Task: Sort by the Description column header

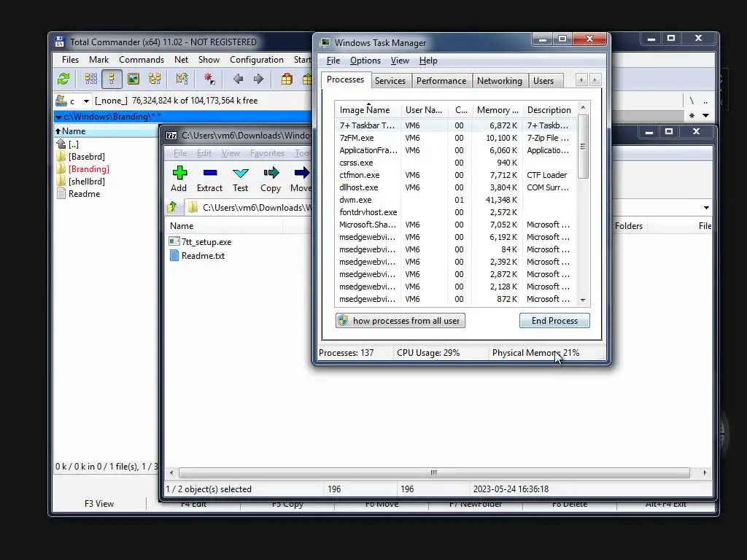Action: (x=549, y=110)
